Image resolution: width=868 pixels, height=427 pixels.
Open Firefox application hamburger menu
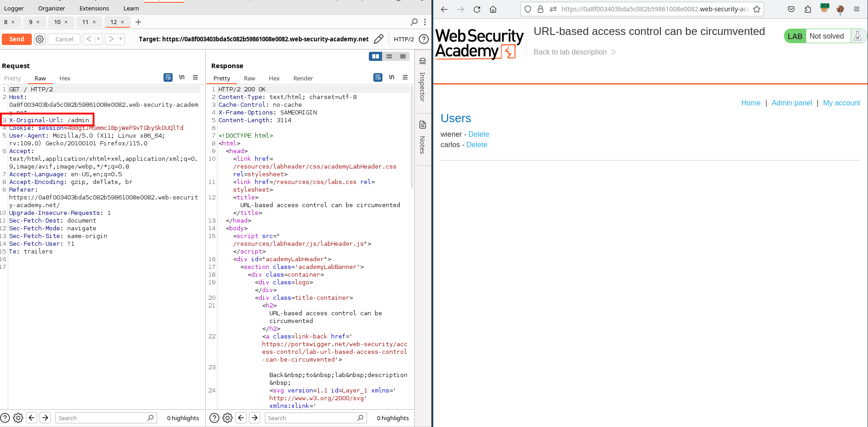click(857, 9)
